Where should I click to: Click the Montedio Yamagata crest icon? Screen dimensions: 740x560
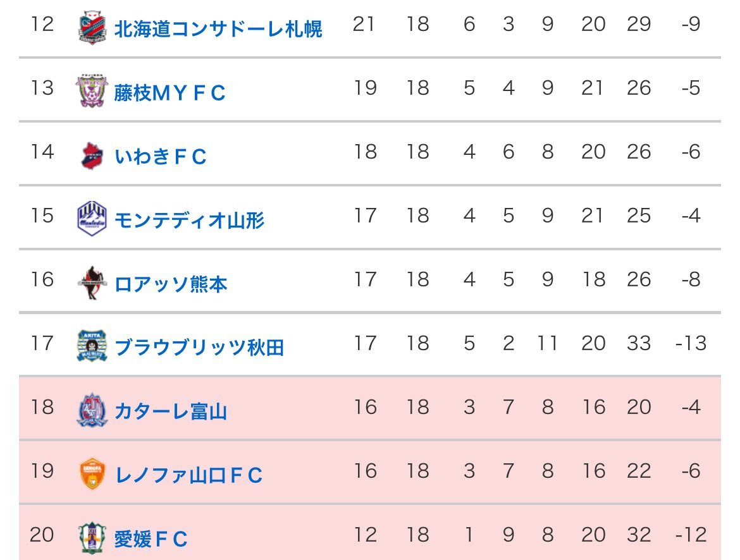(92, 219)
